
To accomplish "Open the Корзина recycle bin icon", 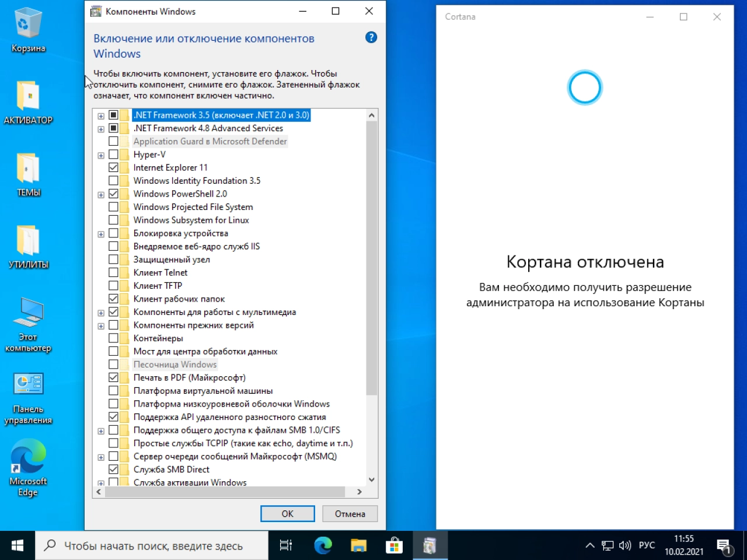I will (28, 30).
